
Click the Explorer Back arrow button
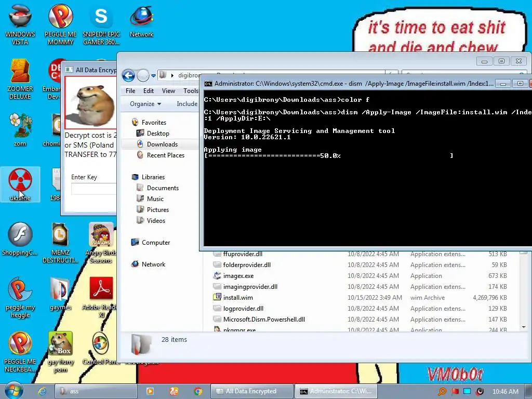click(x=128, y=75)
